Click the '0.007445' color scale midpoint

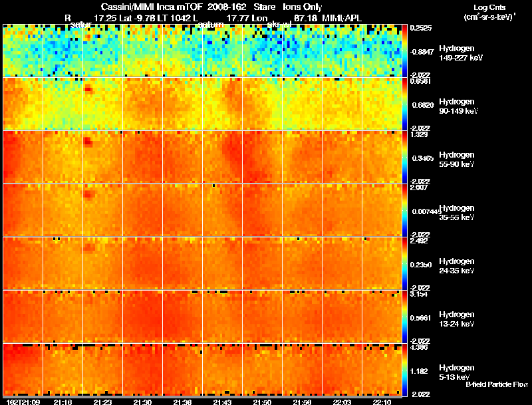point(426,211)
